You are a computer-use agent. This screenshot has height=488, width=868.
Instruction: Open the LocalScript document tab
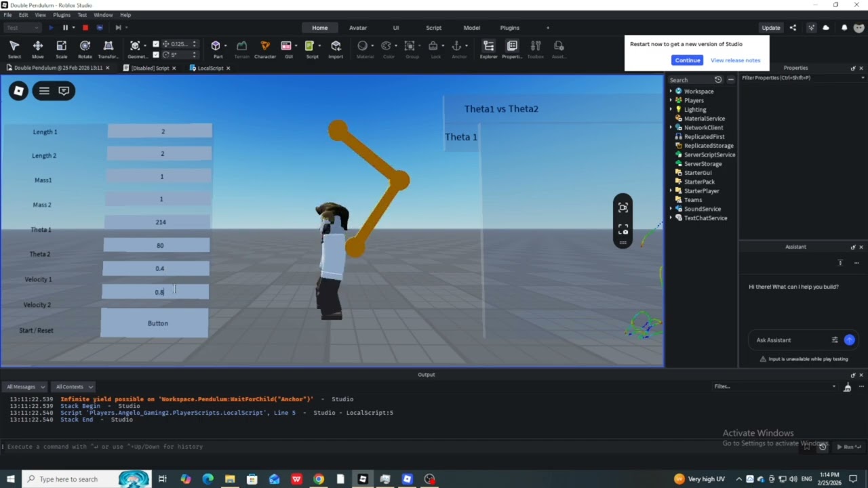(210, 68)
